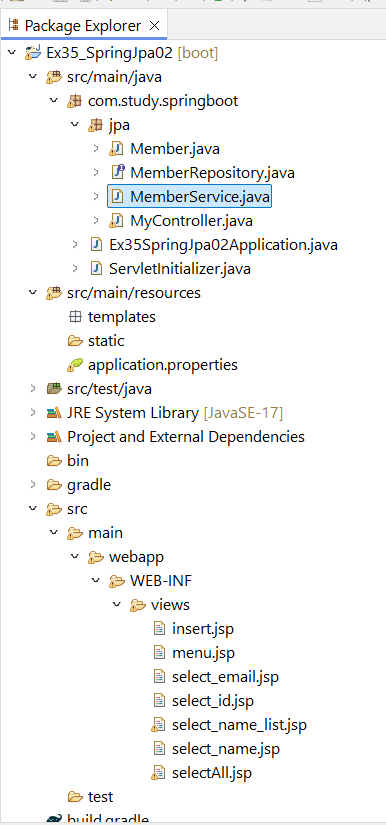This screenshot has height=825, width=386.
Task: Expand MemberService.java node
Action: 96,196
